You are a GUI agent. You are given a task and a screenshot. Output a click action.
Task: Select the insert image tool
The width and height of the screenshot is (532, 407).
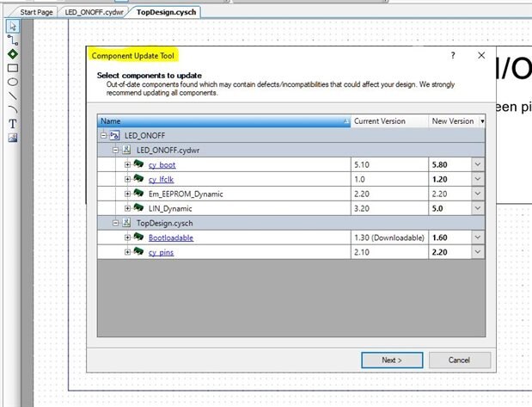13,138
